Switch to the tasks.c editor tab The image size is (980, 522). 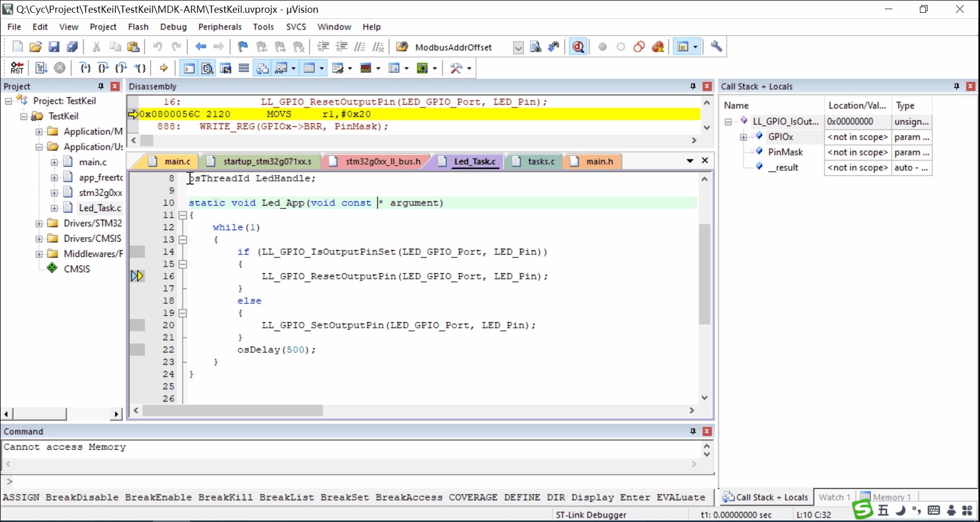point(540,162)
